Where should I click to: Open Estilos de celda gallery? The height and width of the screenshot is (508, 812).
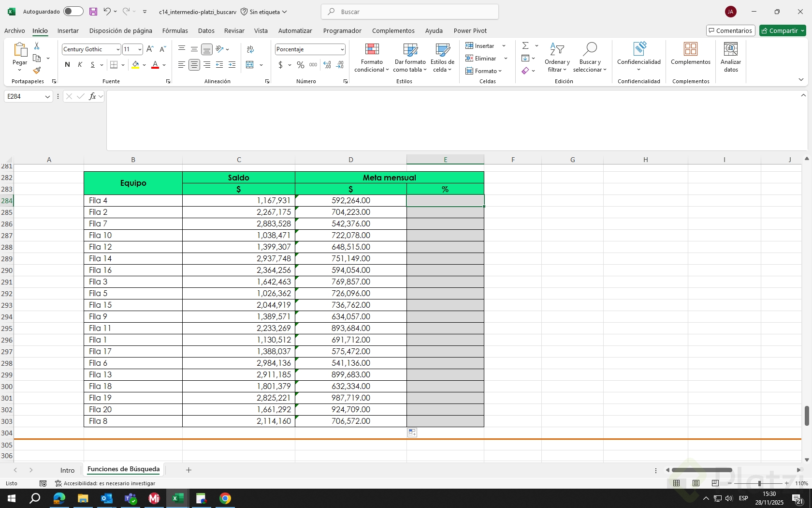pyautogui.click(x=442, y=58)
